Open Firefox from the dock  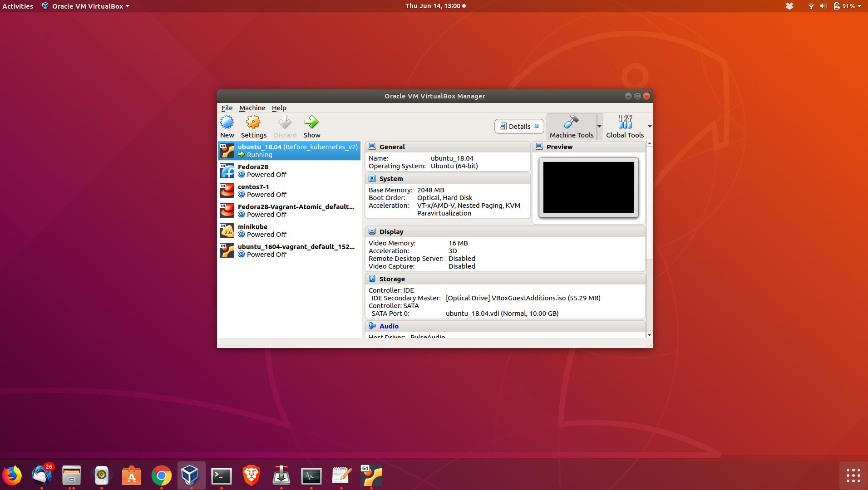click(12, 475)
